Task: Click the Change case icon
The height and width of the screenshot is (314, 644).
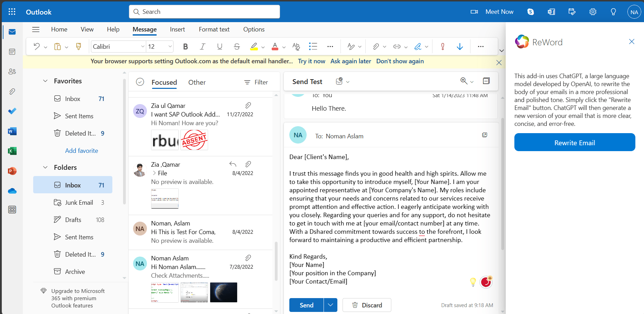Action: coord(296,46)
